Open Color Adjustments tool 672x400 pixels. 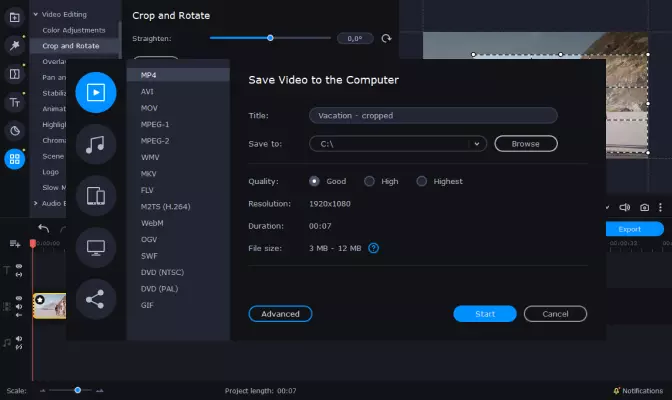point(74,30)
